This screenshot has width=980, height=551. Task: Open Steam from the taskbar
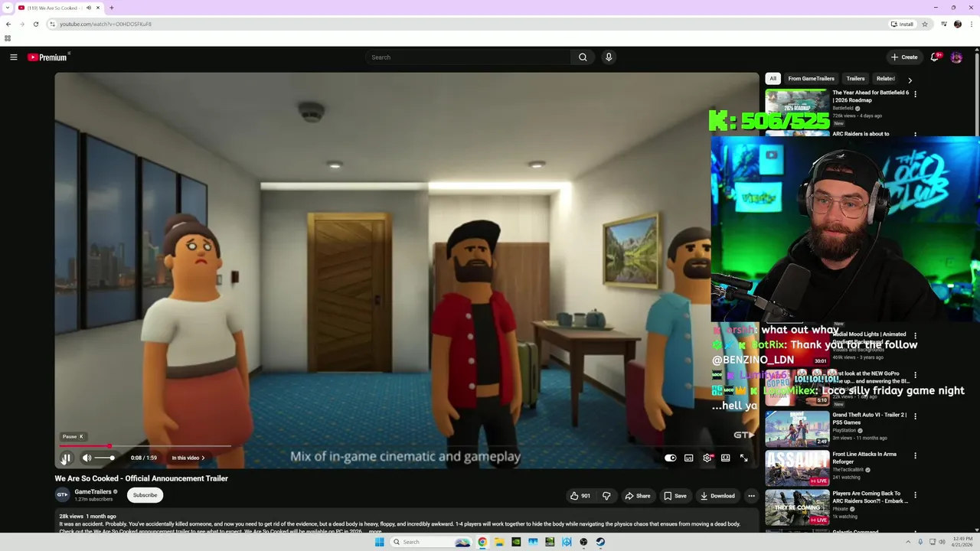coord(600,542)
